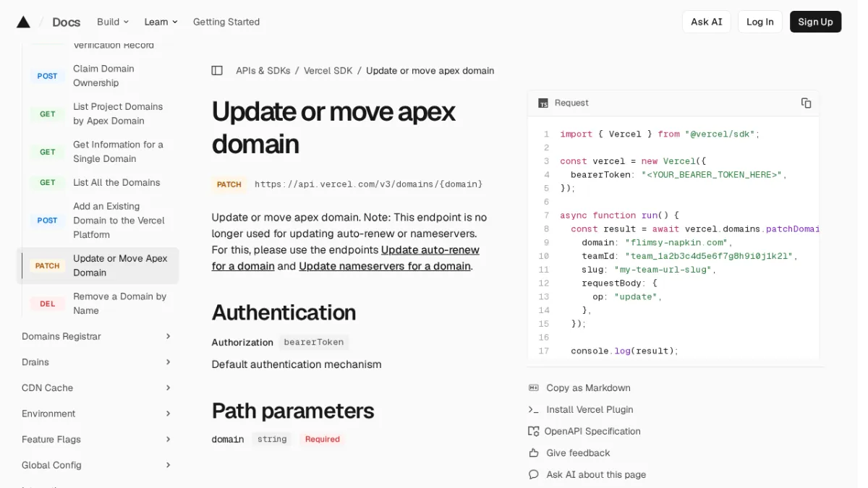Copy the request code snippet
The image size is (868, 488).
[806, 103]
